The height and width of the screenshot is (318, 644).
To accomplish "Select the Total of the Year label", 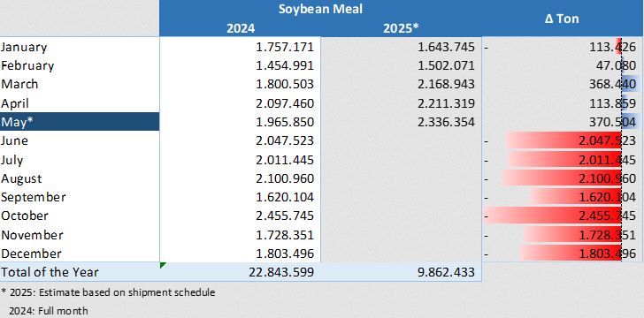I will (50, 272).
